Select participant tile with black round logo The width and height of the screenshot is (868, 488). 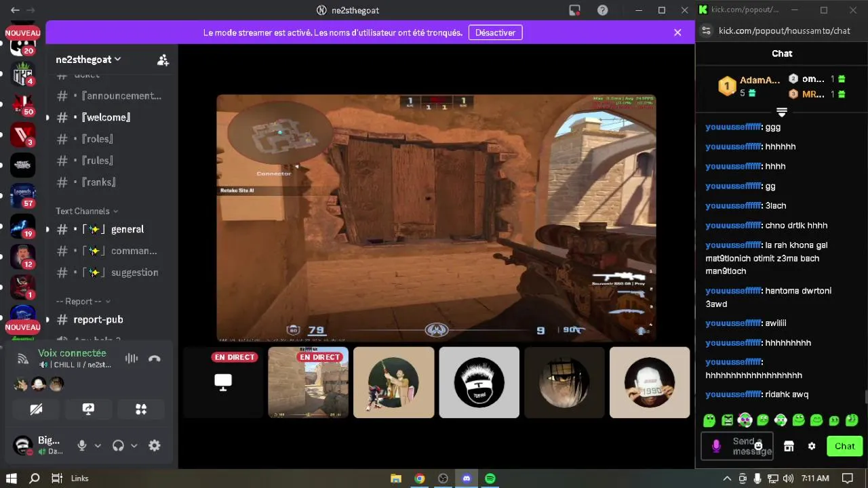click(479, 382)
